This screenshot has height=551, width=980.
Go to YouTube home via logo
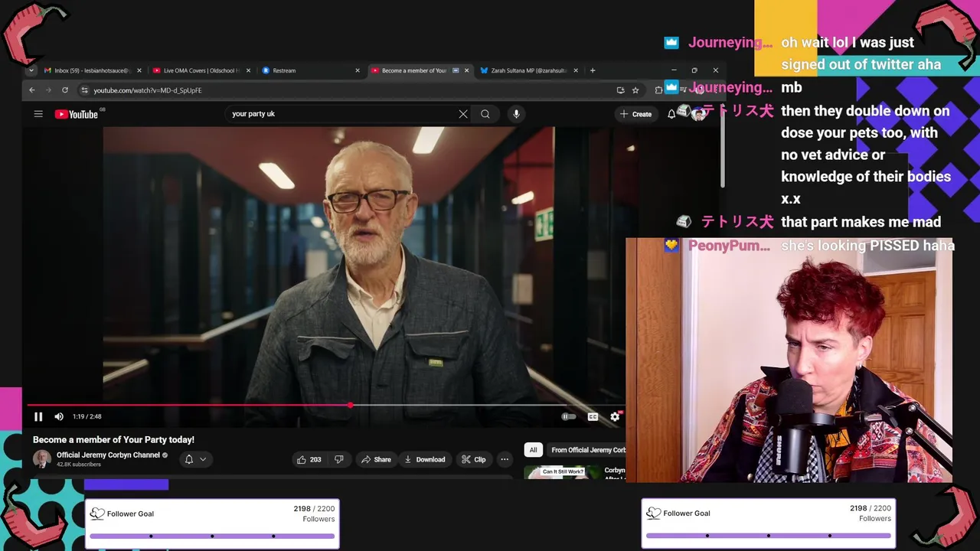[x=77, y=114]
